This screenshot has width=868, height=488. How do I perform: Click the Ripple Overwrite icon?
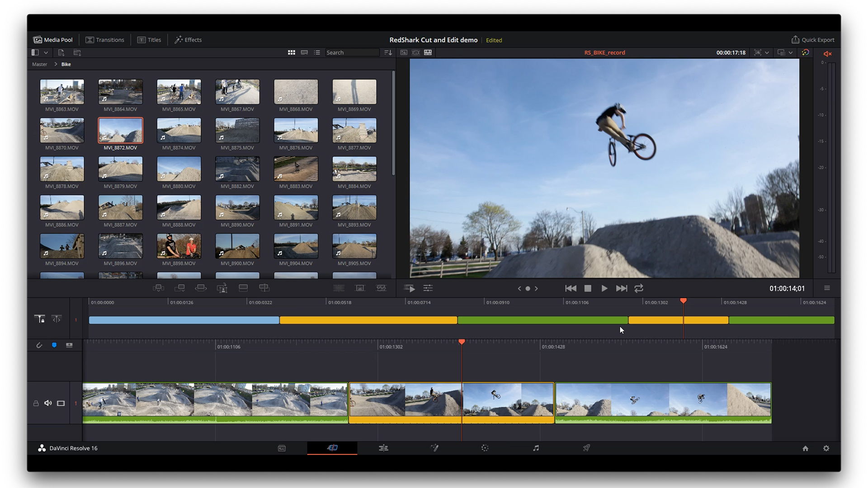(201, 288)
